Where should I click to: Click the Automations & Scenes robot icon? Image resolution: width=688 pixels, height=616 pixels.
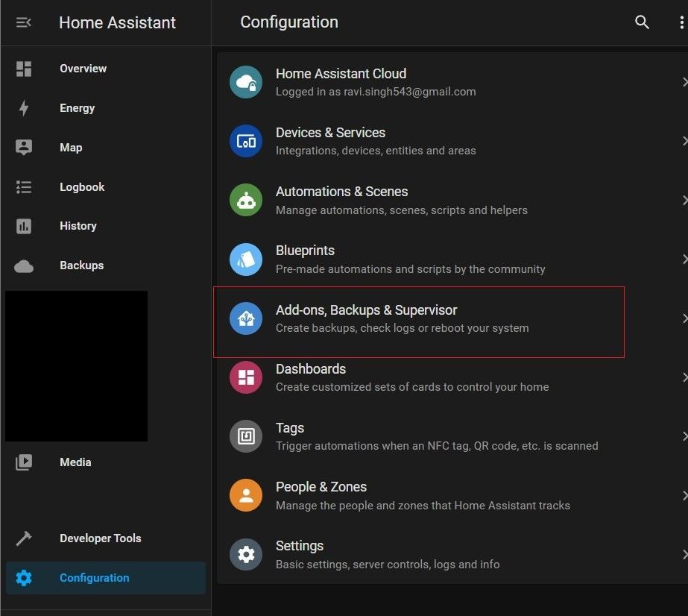point(246,200)
